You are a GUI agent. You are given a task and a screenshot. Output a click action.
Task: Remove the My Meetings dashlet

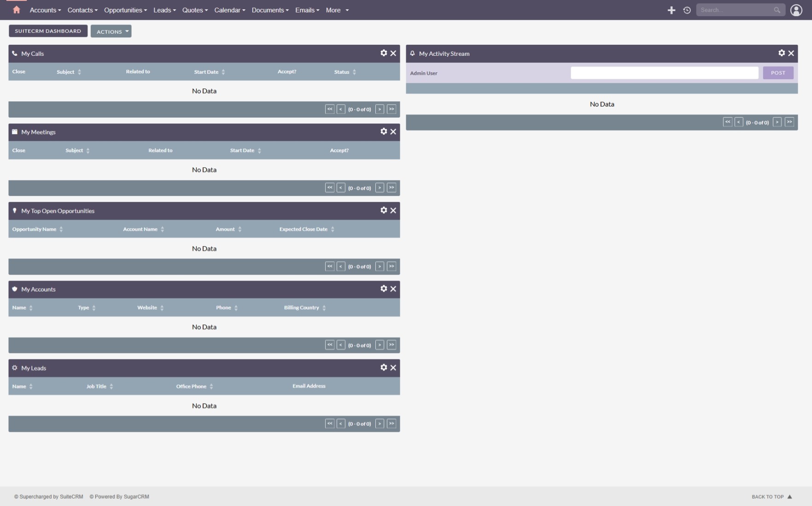coord(393,132)
